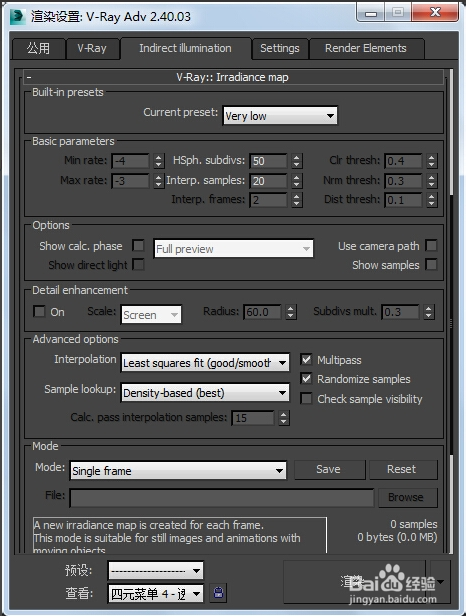466x616 pixels.
Task: Open the Settings tab
Action: 280,48
